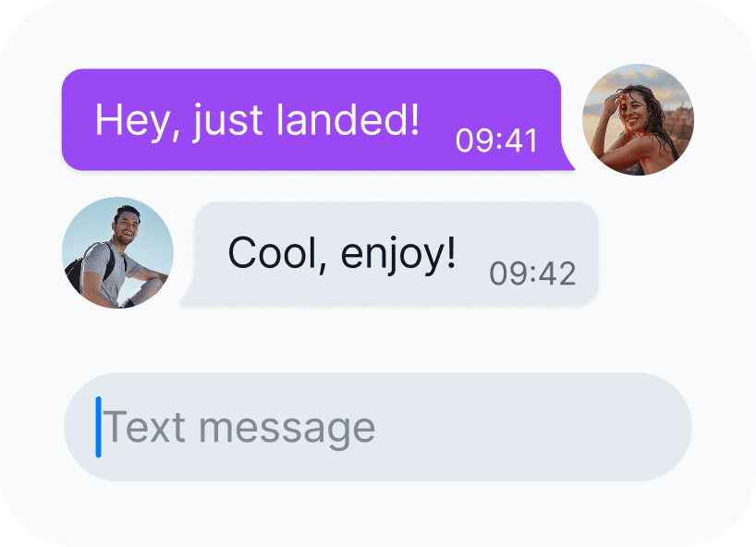Click the "Cool, enjoy!" message text

342,254
